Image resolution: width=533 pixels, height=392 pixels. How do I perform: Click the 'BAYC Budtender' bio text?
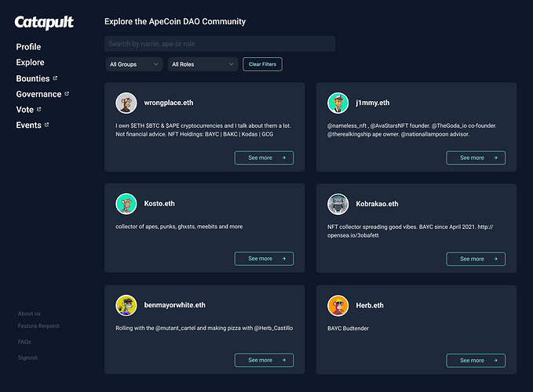point(348,328)
